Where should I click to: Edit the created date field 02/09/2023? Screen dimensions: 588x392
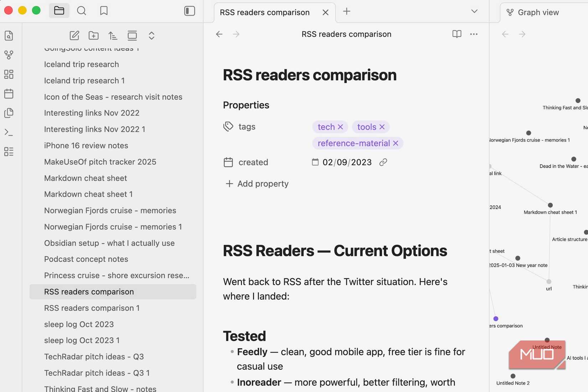coord(347,162)
